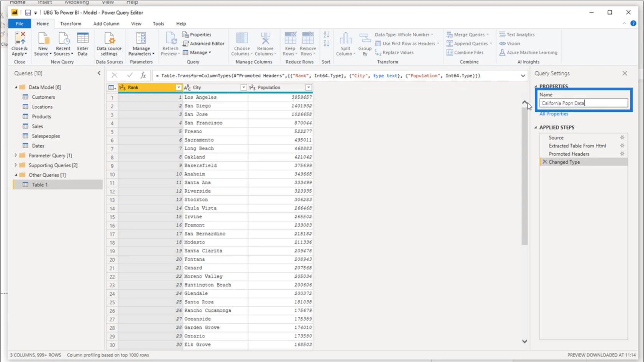Screen dimensions: 644x362
Task: Switch to the Tools tab
Action: [158, 24]
